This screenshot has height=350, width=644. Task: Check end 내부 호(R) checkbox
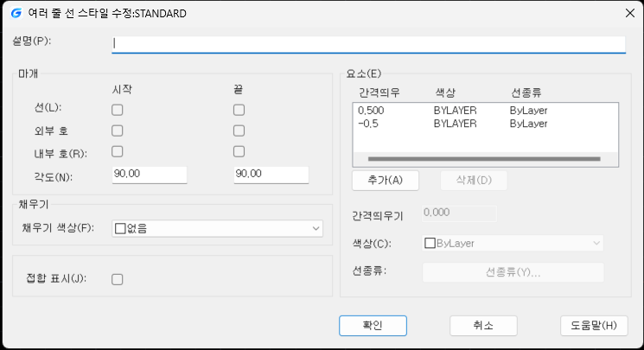point(239,152)
